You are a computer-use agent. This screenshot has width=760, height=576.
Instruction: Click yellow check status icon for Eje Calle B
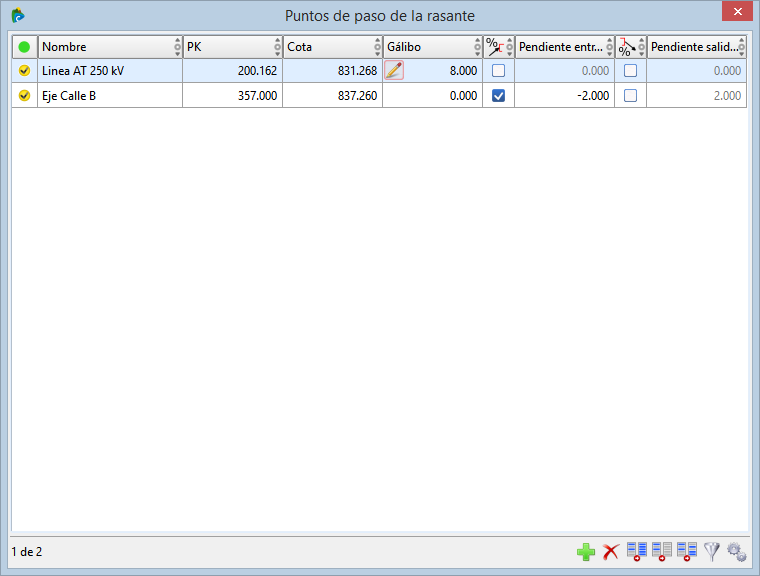coord(24,96)
